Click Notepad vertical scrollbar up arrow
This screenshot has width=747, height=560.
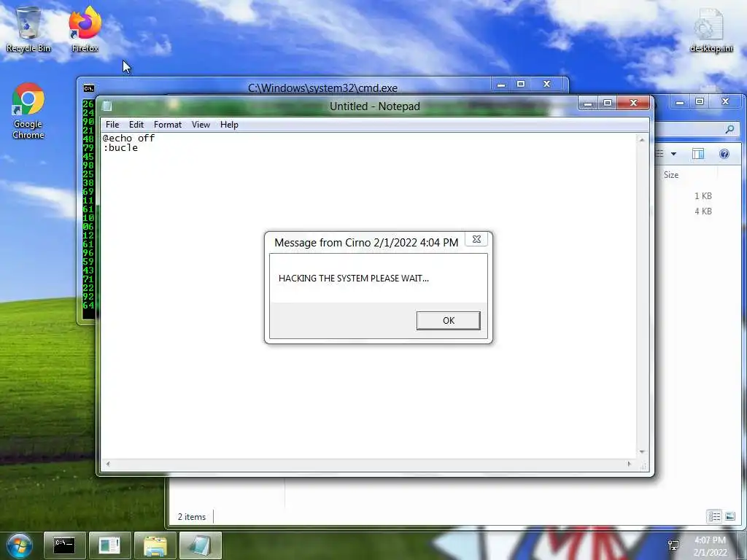pos(642,139)
